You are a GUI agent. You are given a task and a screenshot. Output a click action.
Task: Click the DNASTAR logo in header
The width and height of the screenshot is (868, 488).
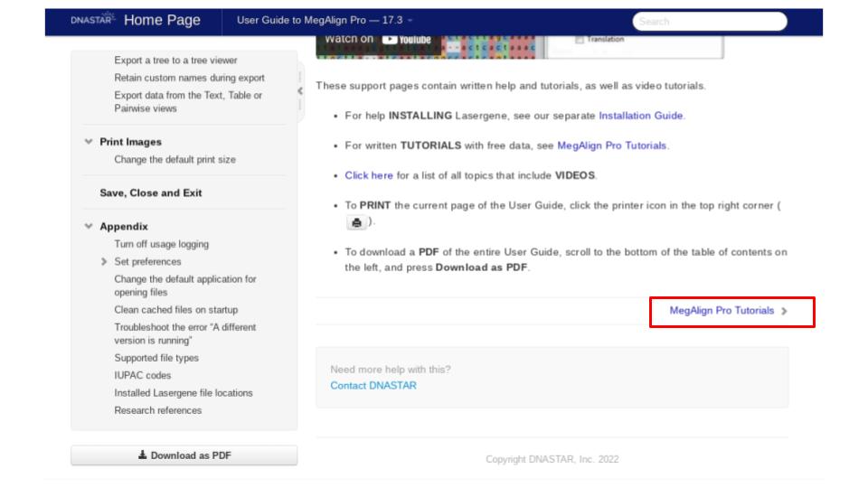92,19
